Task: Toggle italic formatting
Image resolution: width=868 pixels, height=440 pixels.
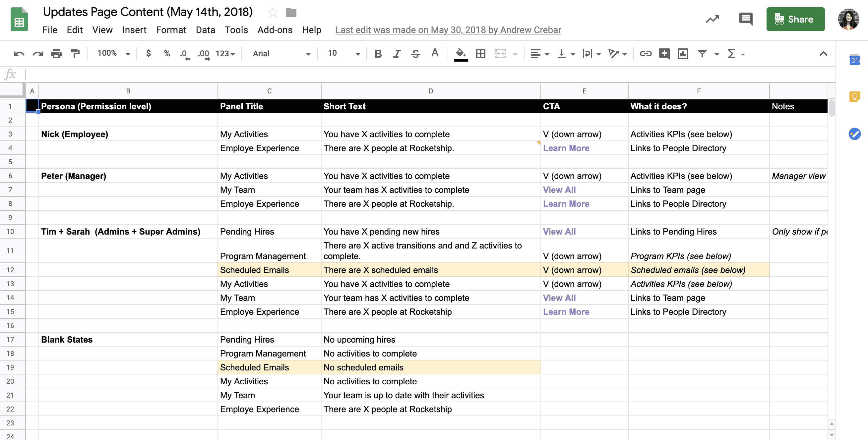Action: click(x=397, y=54)
